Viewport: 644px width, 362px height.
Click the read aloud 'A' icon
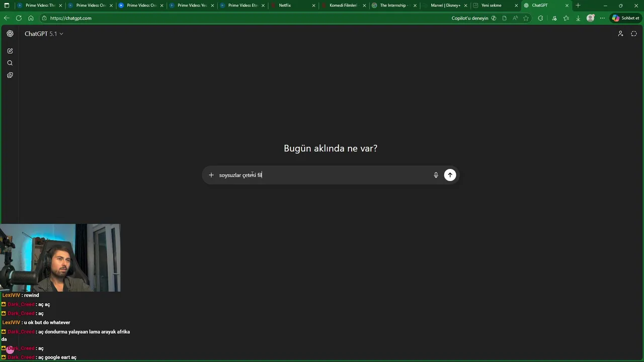[x=515, y=18]
